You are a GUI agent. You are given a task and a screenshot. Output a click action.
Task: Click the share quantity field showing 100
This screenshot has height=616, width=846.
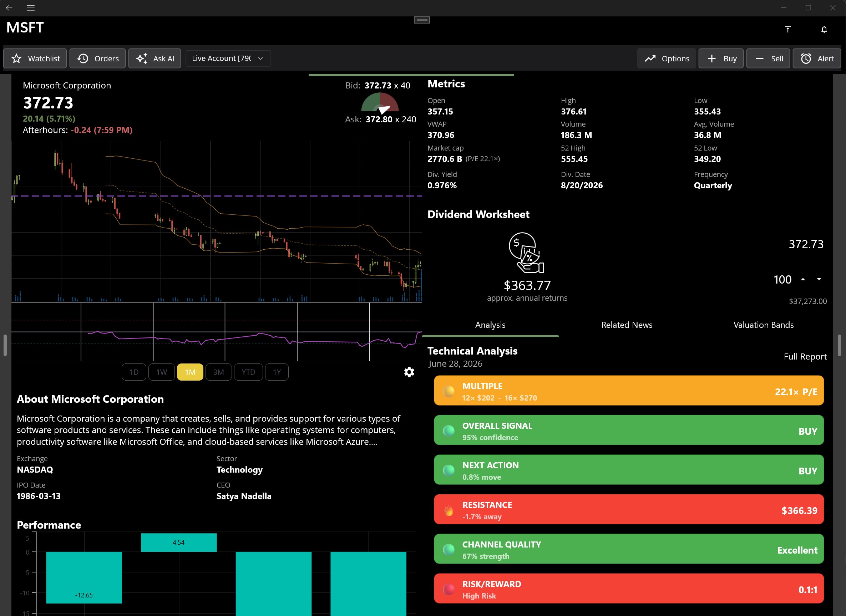point(782,279)
